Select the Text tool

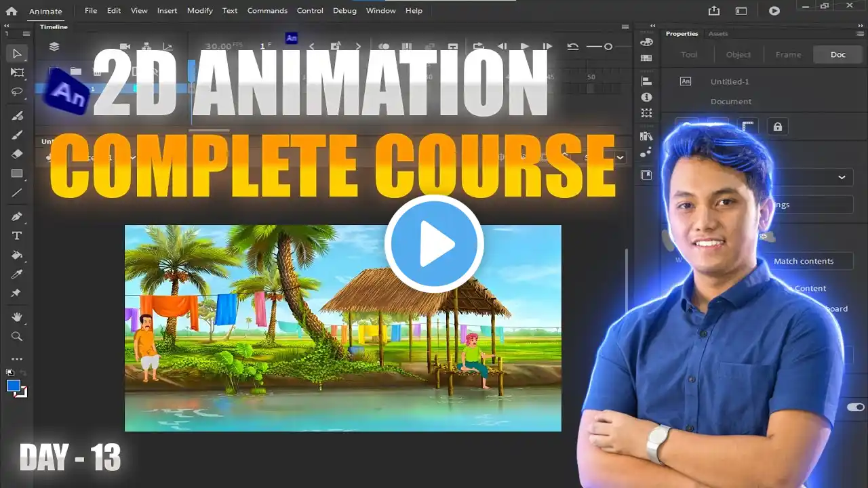[17, 236]
